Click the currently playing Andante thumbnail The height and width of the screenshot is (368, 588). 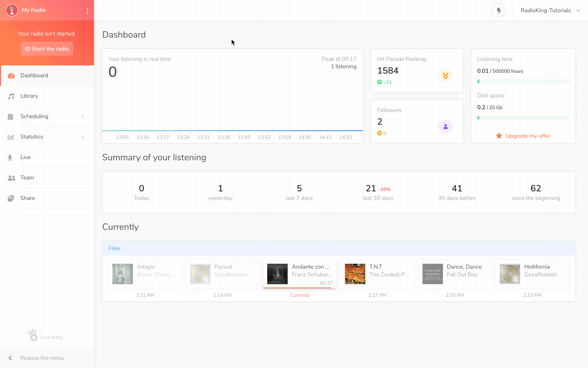click(277, 274)
